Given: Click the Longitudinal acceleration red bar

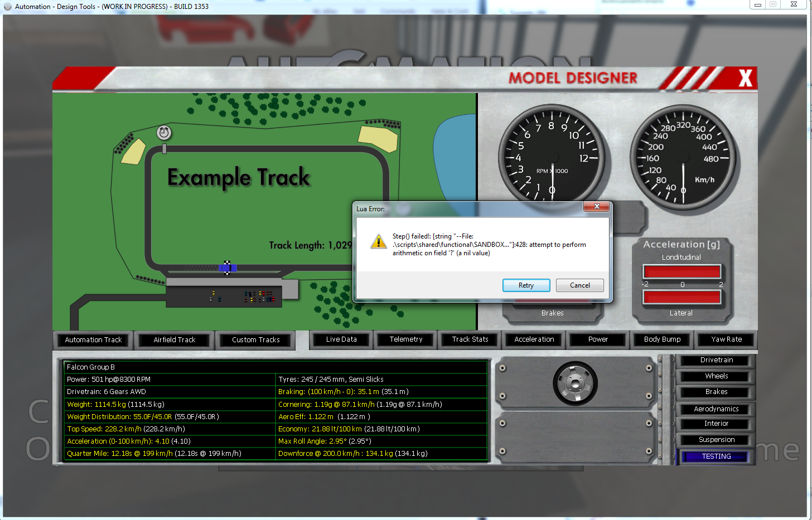Looking at the screenshot, I should pyautogui.click(x=681, y=271).
